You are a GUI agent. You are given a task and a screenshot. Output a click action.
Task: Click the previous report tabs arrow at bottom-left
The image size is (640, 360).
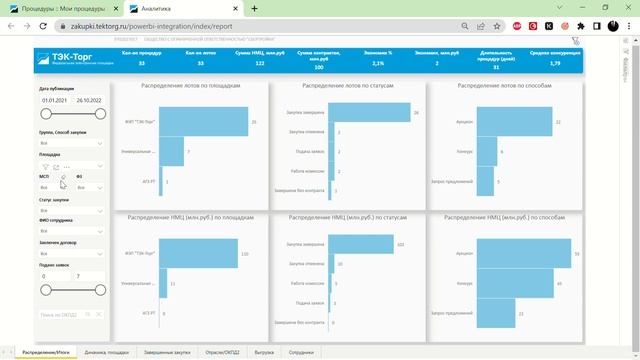(4, 352)
